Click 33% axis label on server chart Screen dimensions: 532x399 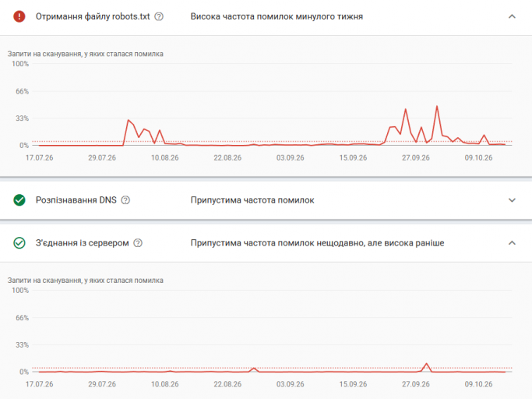pyautogui.click(x=22, y=345)
